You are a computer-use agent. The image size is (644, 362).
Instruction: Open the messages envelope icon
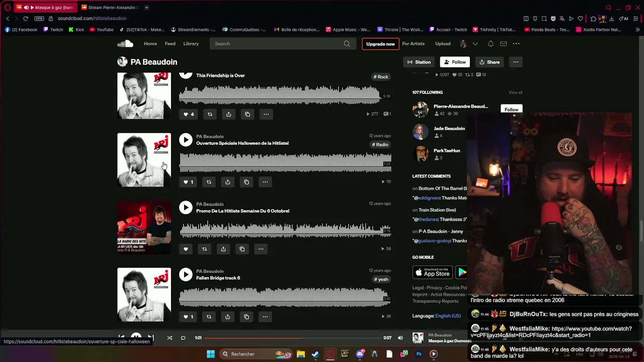(503, 44)
